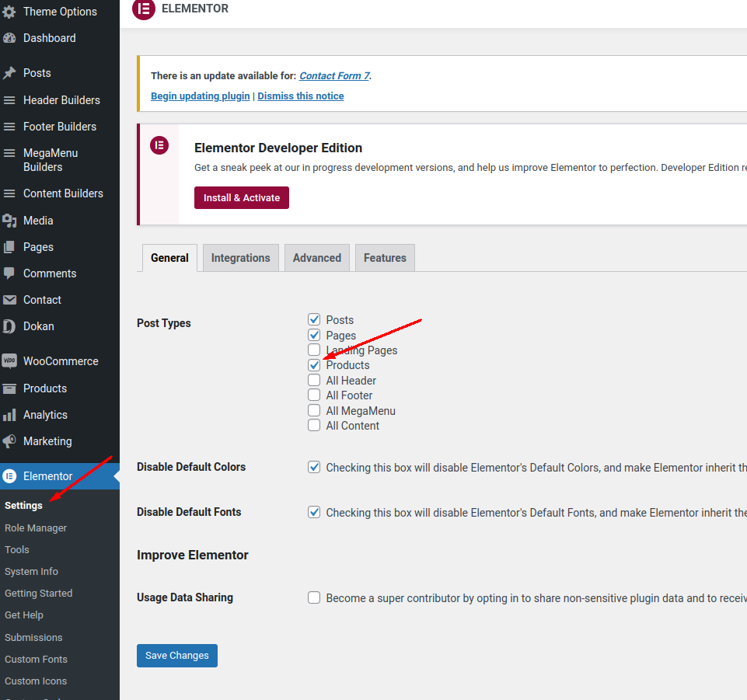This screenshot has height=700, width=747.
Task: Enable the All MegaMenu checkbox
Action: coord(314,410)
